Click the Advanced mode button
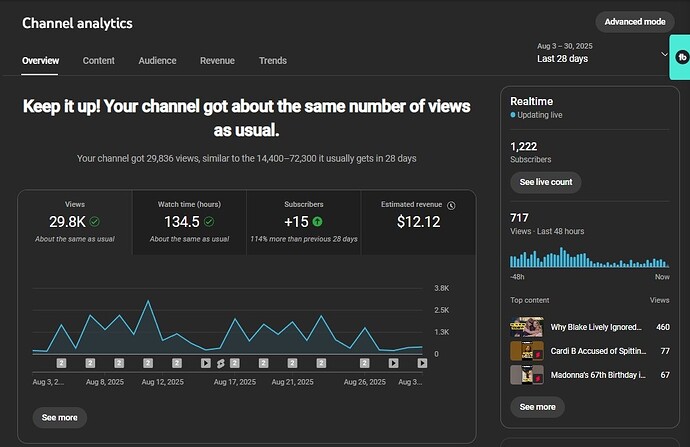This screenshot has width=690, height=447. coord(634,22)
